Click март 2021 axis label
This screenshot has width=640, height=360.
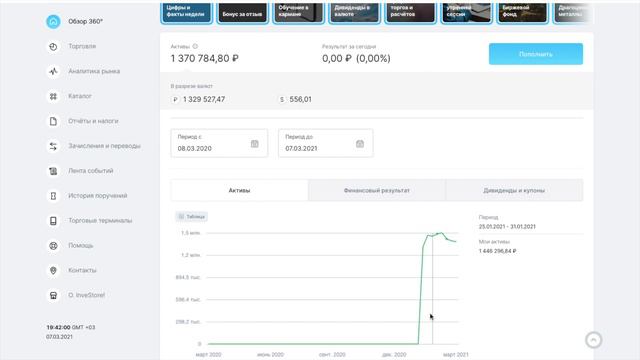[x=456, y=355]
